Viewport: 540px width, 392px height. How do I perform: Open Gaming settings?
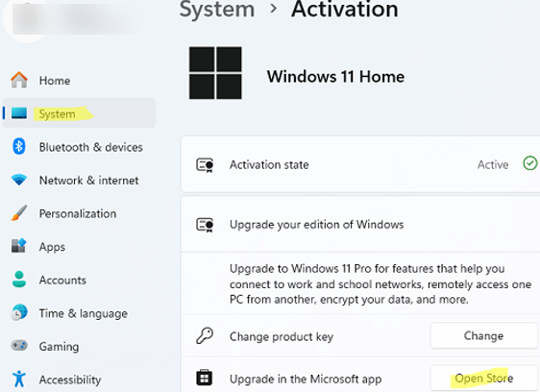click(x=79, y=346)
